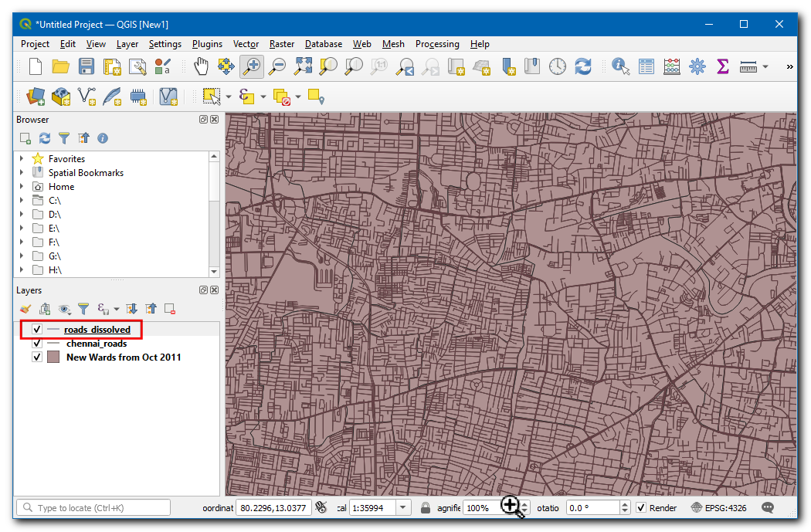Open the Statistical Summary sigma icon
The height and width of the screenshot is (532, 811).
click(x=723, y=67)
